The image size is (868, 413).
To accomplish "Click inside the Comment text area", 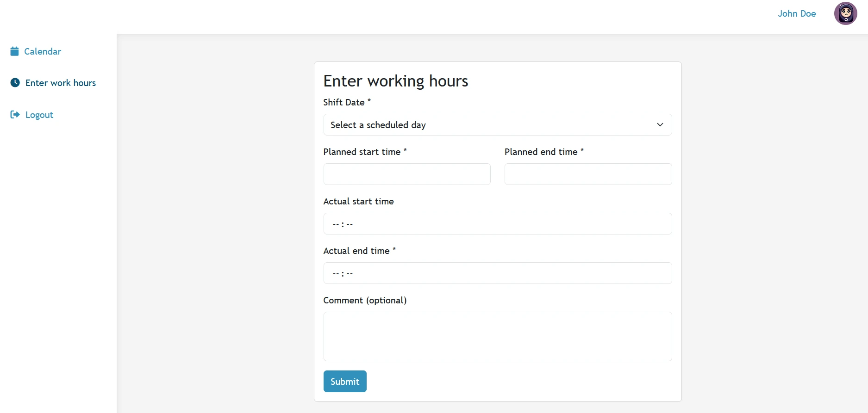I will coord(498,336).
